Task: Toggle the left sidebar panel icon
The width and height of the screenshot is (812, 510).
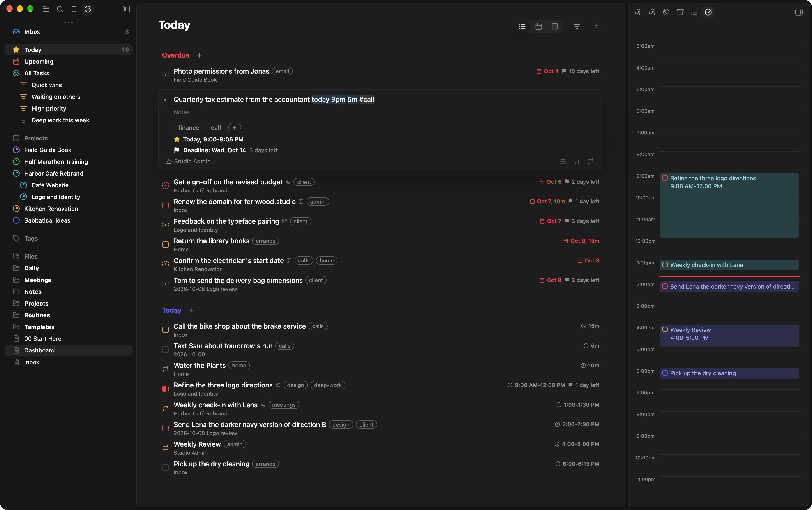Action: click(126, 9)
